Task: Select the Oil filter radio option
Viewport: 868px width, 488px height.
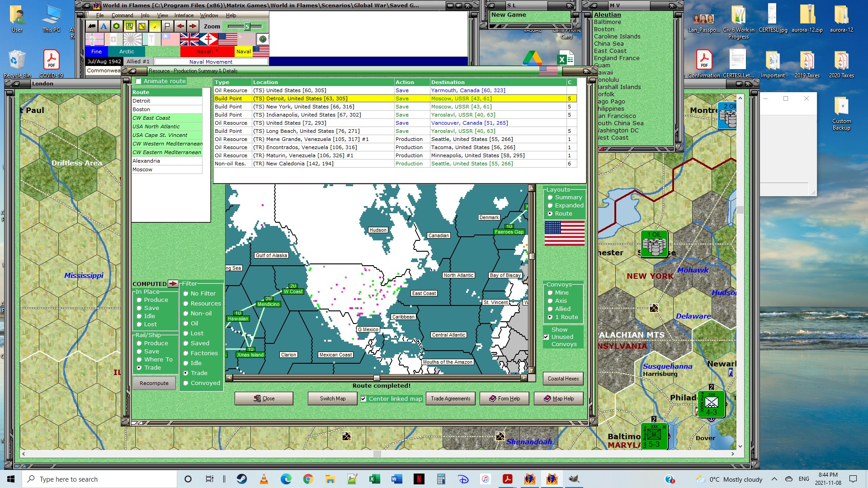Action: (185, 324)
